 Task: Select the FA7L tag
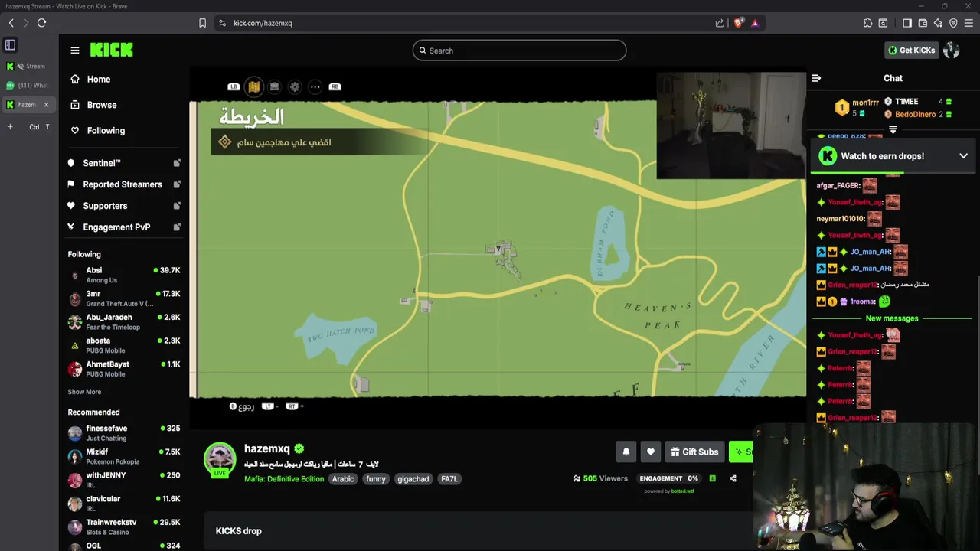tap(449, 479)
